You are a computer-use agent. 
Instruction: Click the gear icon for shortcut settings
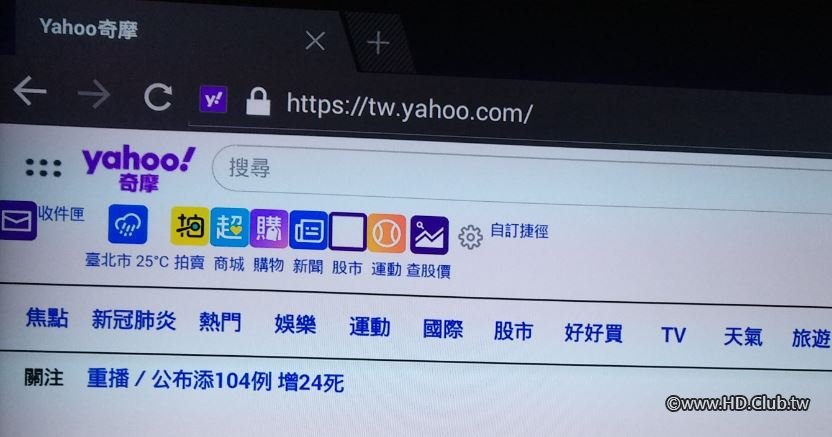(470, 237)
